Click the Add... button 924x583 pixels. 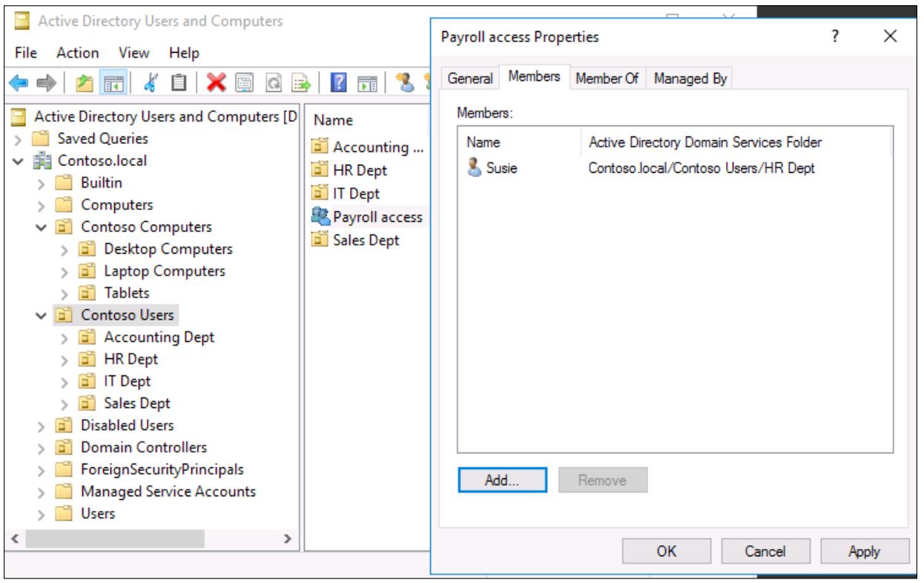(503, 480)
